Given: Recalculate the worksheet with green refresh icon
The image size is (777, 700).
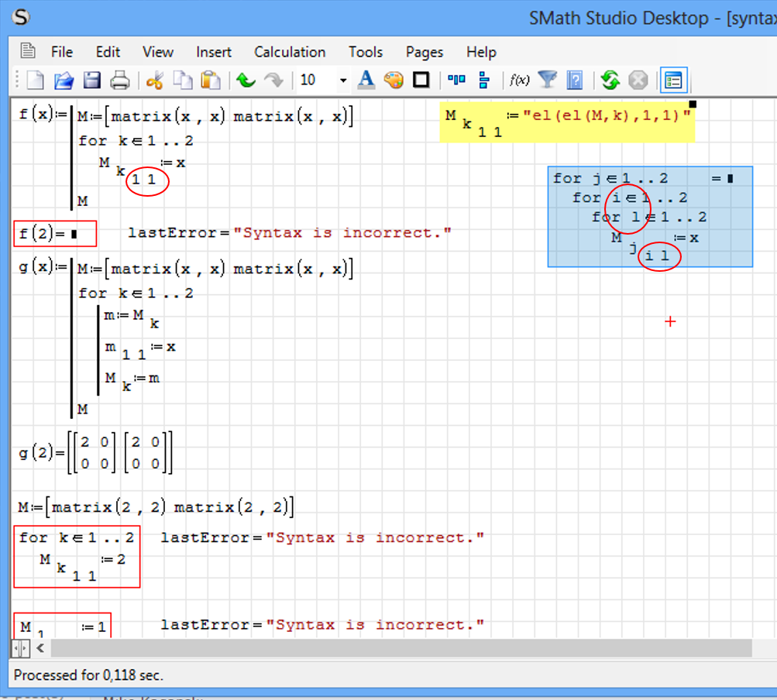Looking at the screenshot, I should tap(610, 80).
